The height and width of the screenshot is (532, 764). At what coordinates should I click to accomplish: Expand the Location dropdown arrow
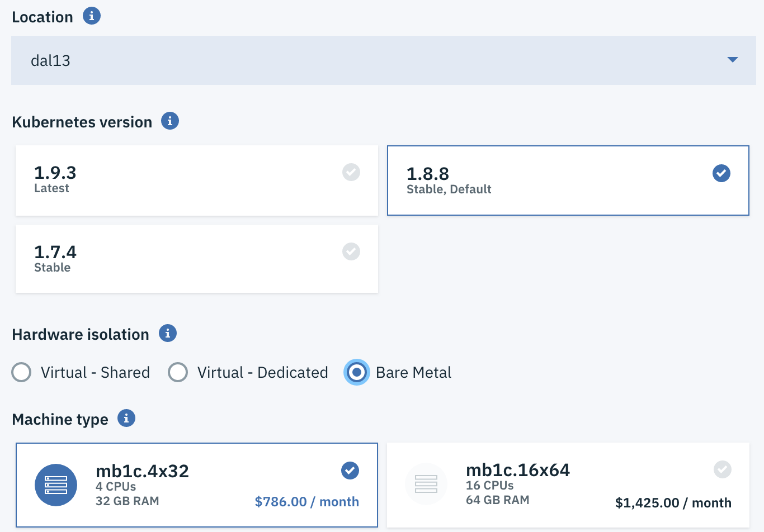pos(733,60)
